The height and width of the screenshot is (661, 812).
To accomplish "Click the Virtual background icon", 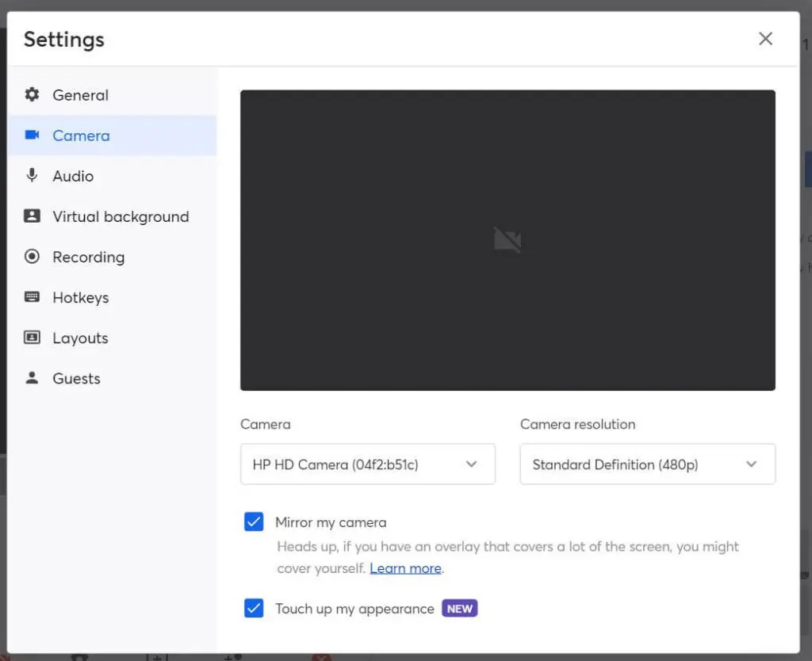I will pyautogui.click(x=32, y=216).
